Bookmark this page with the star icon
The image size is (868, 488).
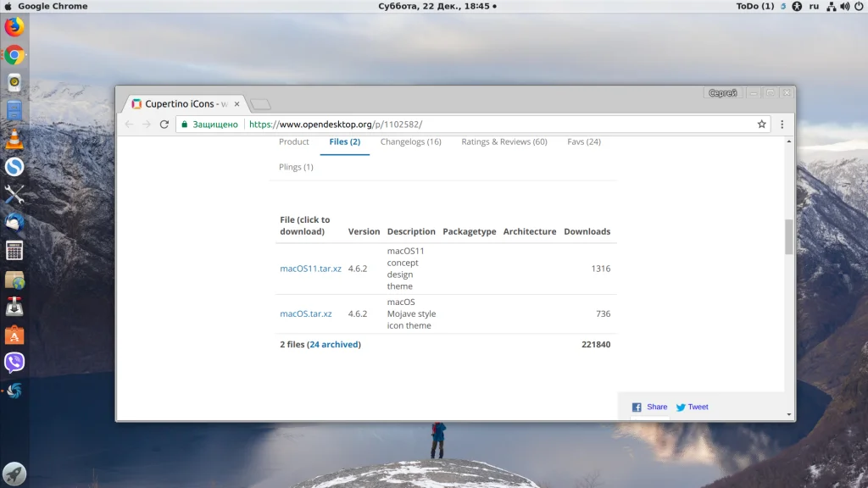(x=762, y=125)
